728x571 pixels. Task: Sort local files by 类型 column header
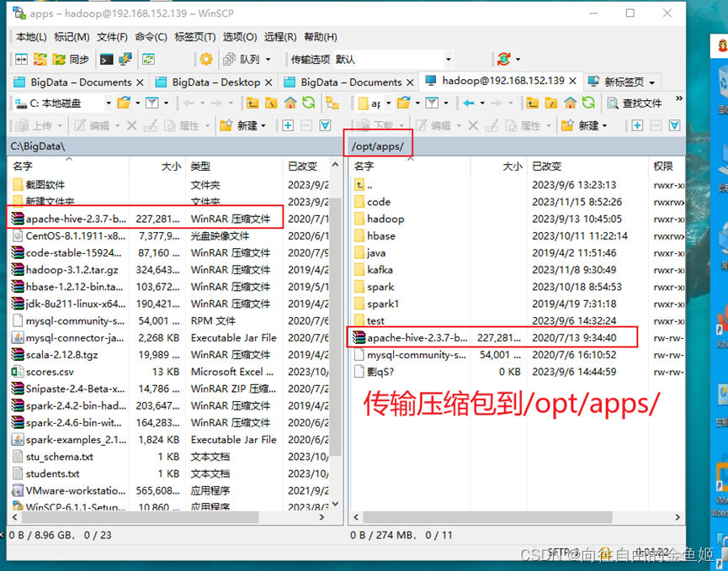pos(233,166)
